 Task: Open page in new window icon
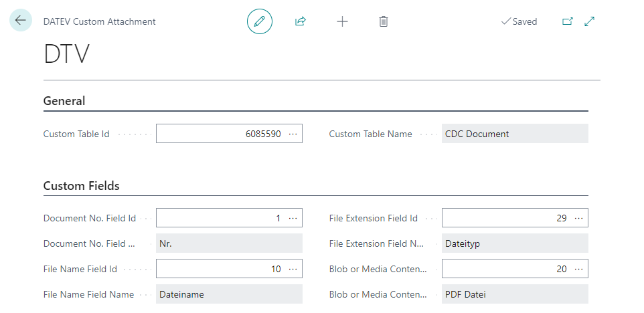point(568,21)
